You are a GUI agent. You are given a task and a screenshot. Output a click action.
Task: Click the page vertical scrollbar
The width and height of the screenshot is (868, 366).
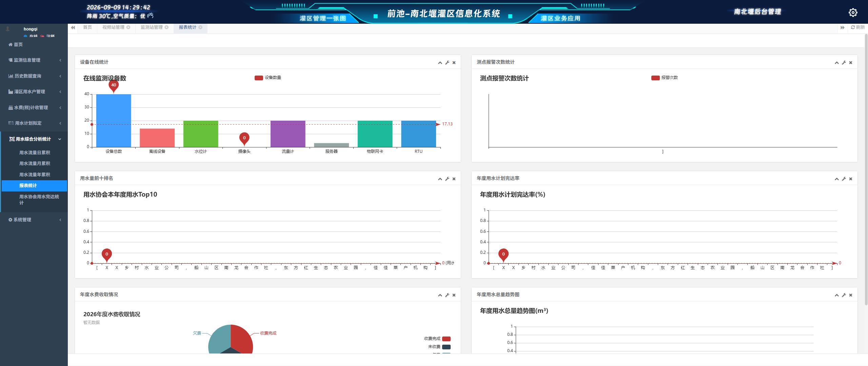click(x=866, y=169)
